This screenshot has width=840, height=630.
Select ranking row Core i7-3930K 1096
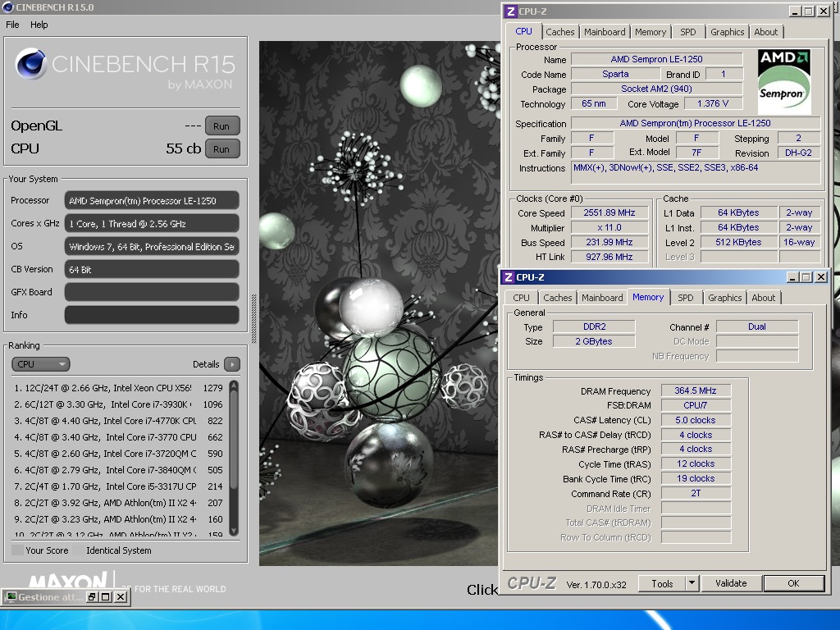119,404
